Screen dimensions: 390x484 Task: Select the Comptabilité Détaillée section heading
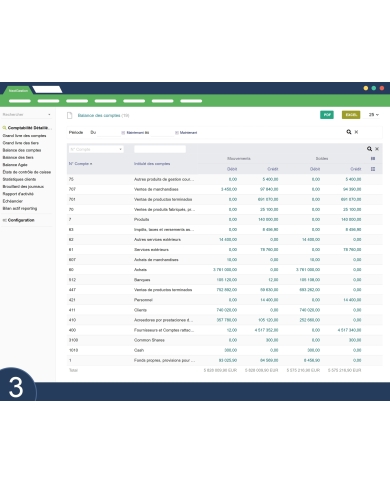click(29, 128)
